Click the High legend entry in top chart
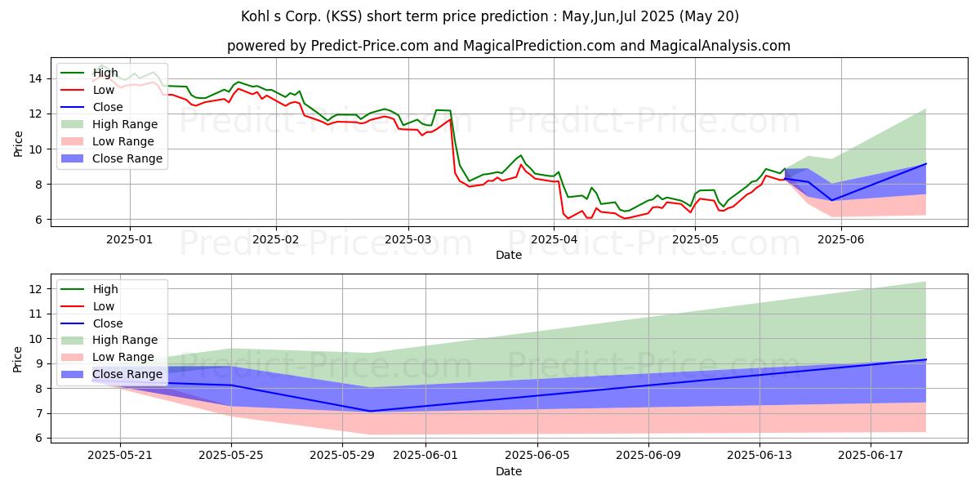The width and height of the screenshot is (980, 490). [x=91, y=73]
